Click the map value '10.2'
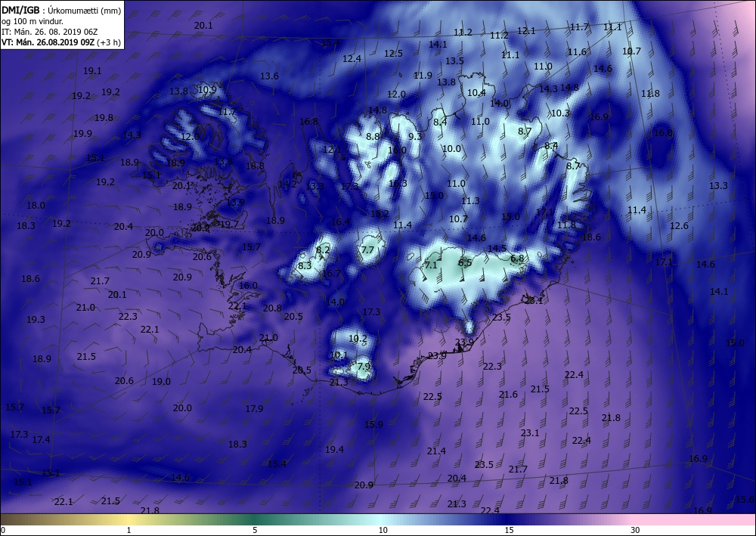Screen dimensions: 756x536 (x=358, y=339)
